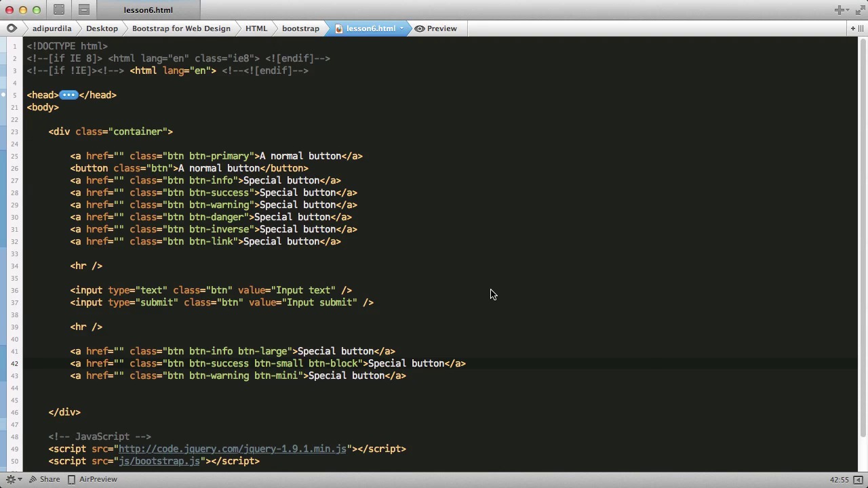Click the '<!DOCTYPE html>' text on line 1
Image resolution: width=868 pixels, height=488 pixels.
click(67, 46)
